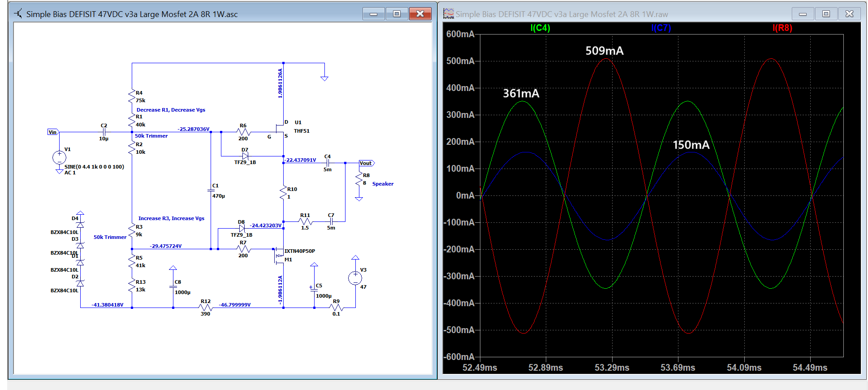The image size is (868, 390).
Task: Select voltage source V3 symbol
Action: 355,278
